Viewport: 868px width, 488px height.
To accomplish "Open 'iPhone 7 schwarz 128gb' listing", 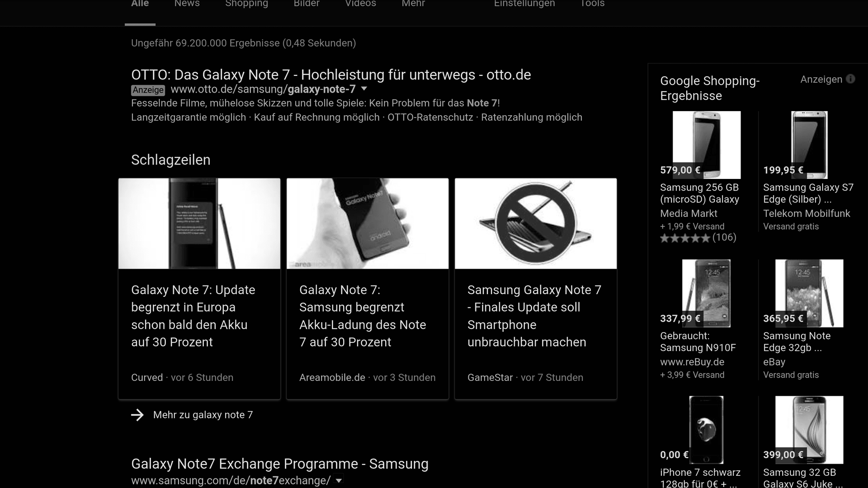I will click(x=700, y=479).
